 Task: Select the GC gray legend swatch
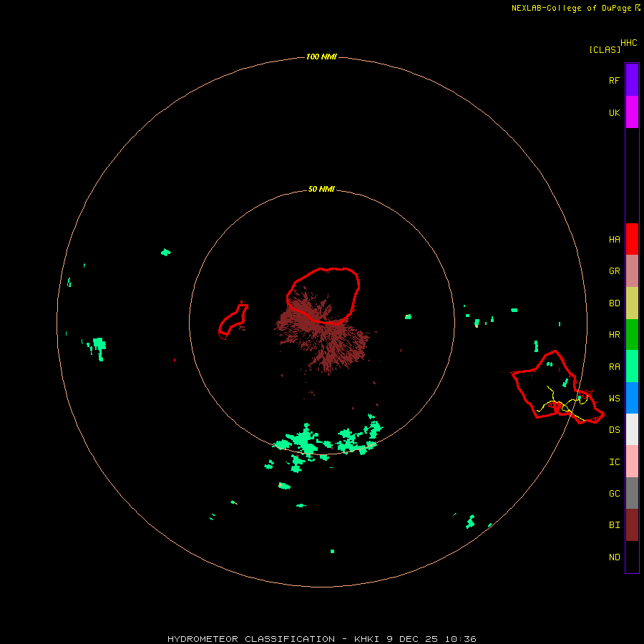632,493
